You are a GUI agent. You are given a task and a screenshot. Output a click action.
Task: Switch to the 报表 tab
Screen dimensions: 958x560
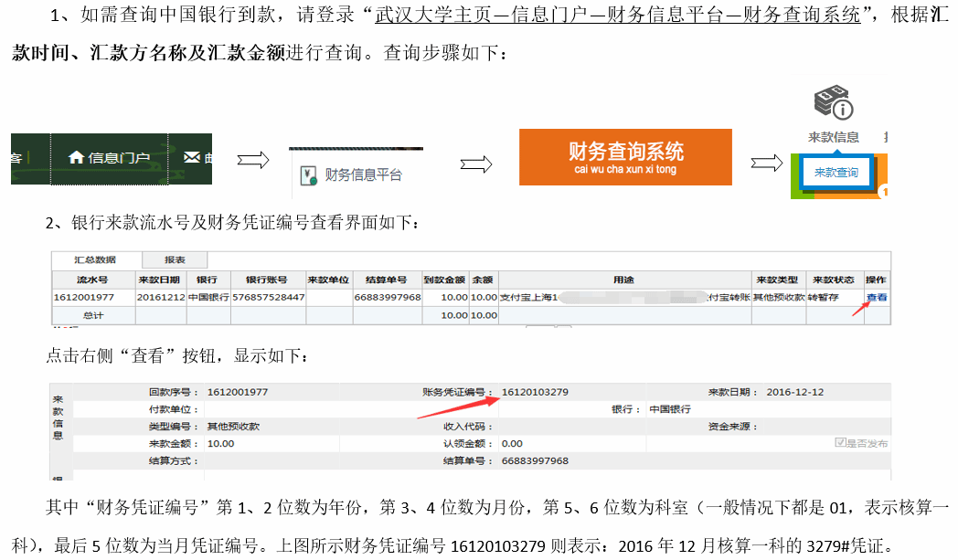tap(174, 259)
